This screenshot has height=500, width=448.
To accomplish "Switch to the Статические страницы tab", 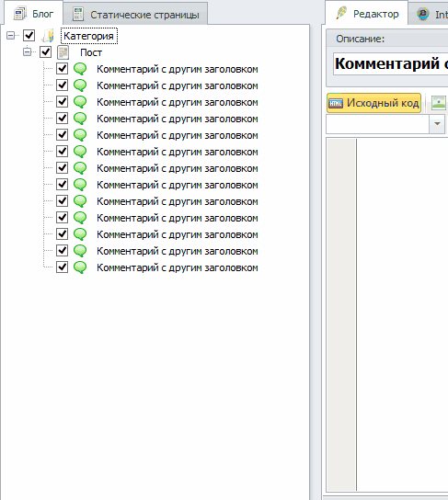I will pyautogui.click(x=135, y=14).
